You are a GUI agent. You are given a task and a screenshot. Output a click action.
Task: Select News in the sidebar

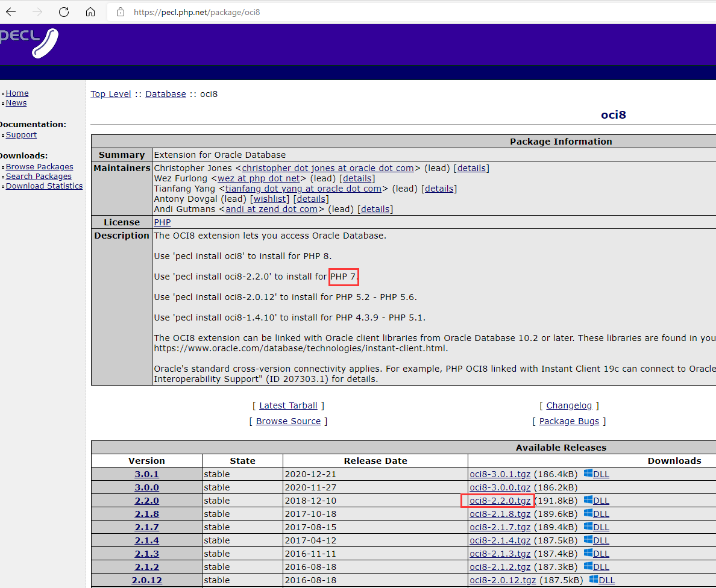click(x=16, y=102)
